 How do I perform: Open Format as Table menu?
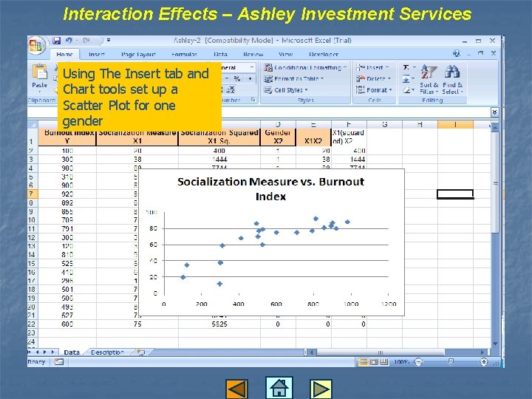(x=294, y=79)
